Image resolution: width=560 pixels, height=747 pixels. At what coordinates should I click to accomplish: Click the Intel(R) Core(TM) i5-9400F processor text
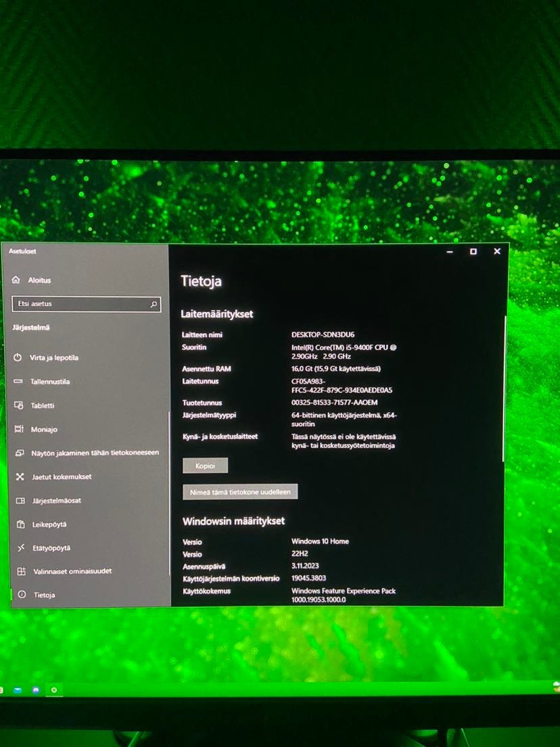point(344,352)
